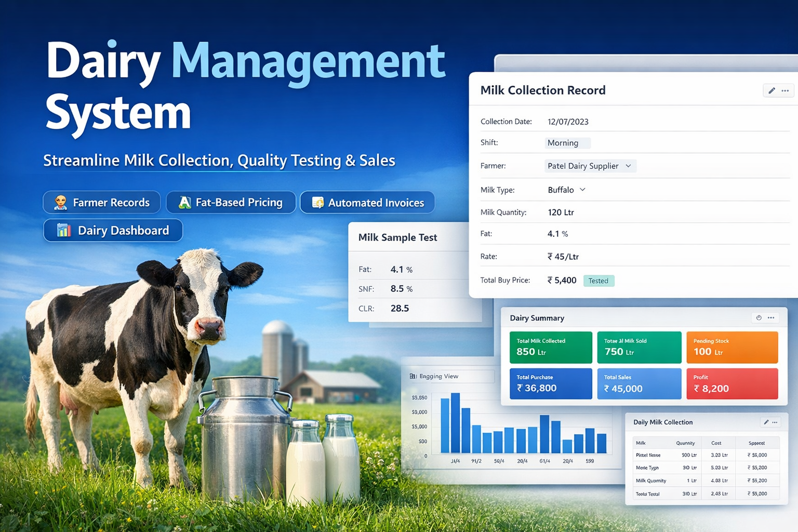
Task: Open the Fat-Based Pricing feature button
Action: coord(231,203)
